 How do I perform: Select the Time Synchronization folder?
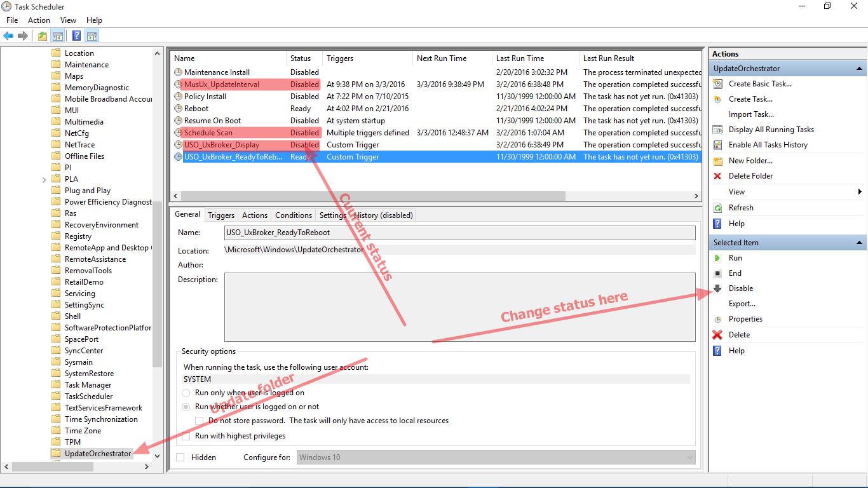101,419
